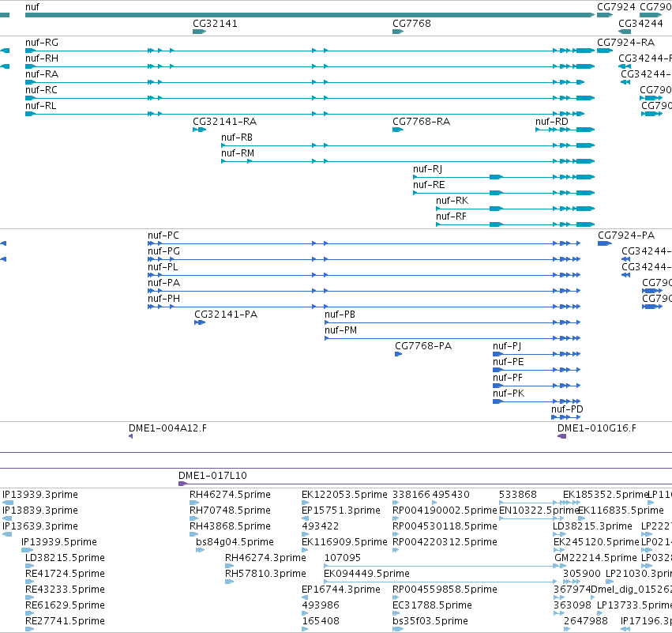Open the nuf-PK protein feature

coord(536,401)
